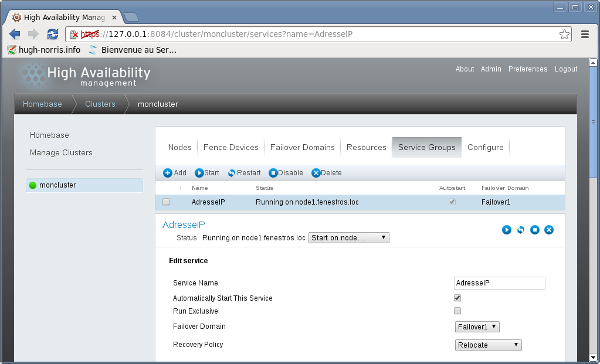This screenshot has width=600, height=364.
Task: Tick the AdresseIP row selection checkbox
Action: [166, 202]
